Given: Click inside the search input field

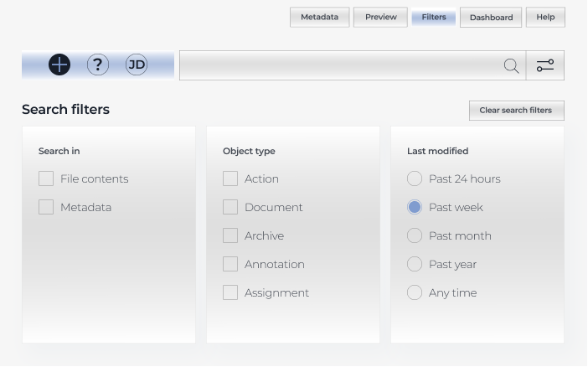Looking at the screenshot, I should click(x=339, y=65).
